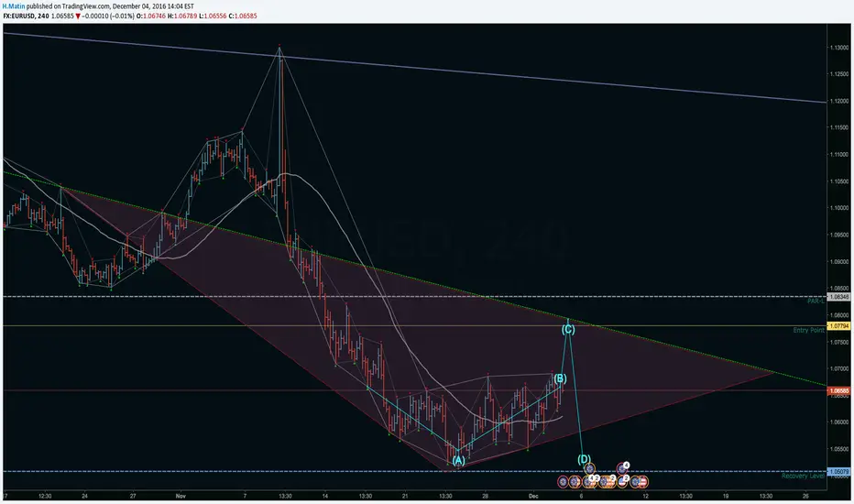Click the 27 date label on time axis
Screen dimensions: 854x504
pos(133,496)
